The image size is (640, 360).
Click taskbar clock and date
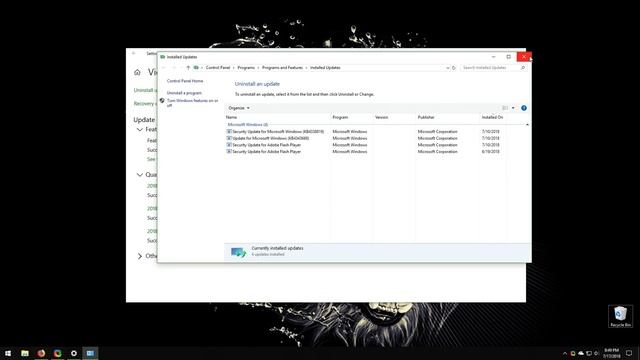(x=611, y=353)
